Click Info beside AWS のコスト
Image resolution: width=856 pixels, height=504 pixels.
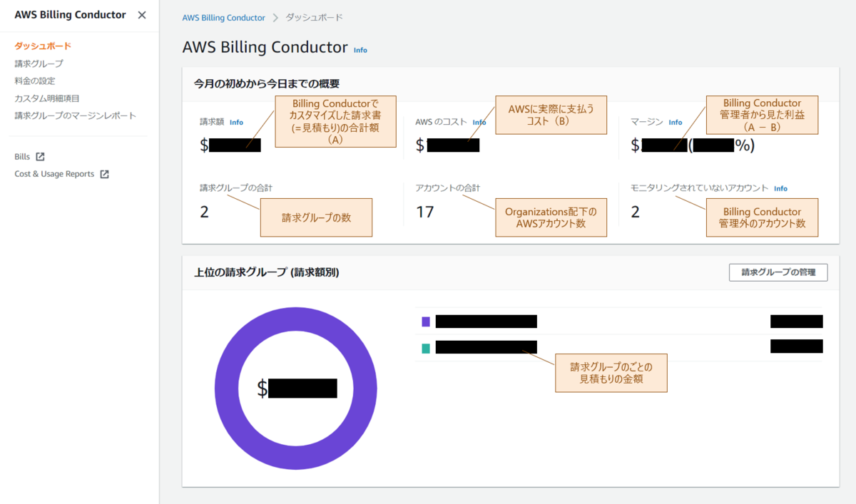(479, 122)
